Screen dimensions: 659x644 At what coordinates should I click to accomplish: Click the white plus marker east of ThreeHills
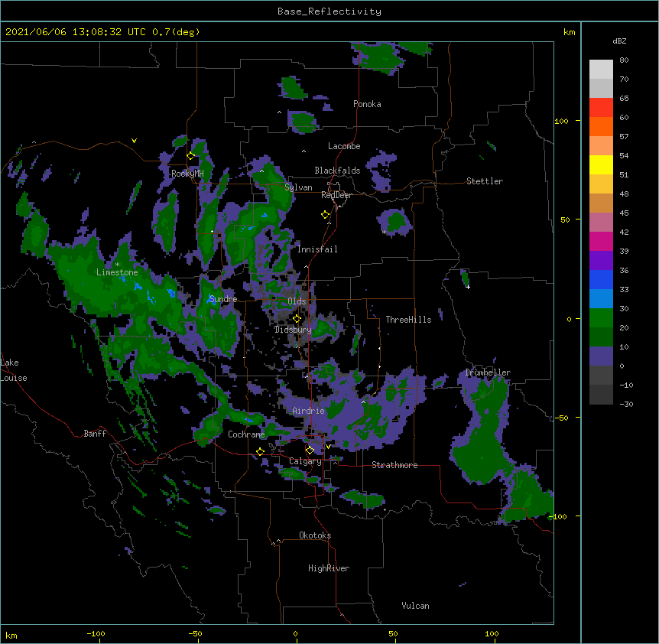point(468,287)
